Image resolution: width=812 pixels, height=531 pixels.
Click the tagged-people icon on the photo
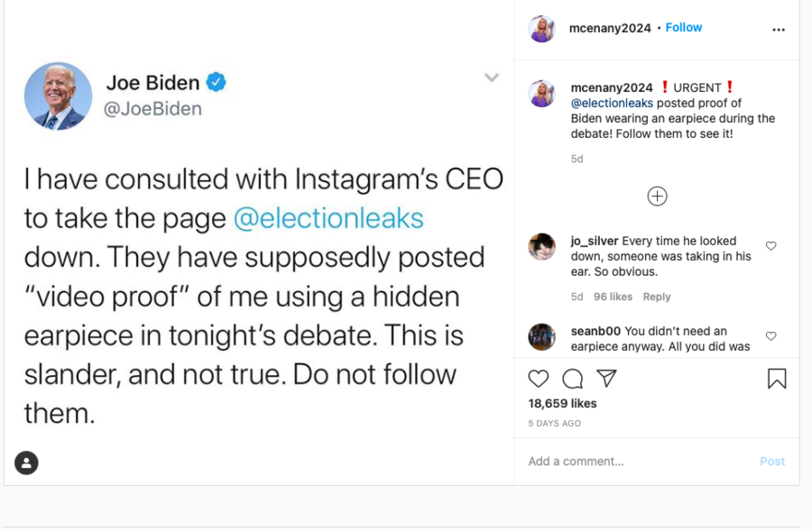tap(27, 462)
